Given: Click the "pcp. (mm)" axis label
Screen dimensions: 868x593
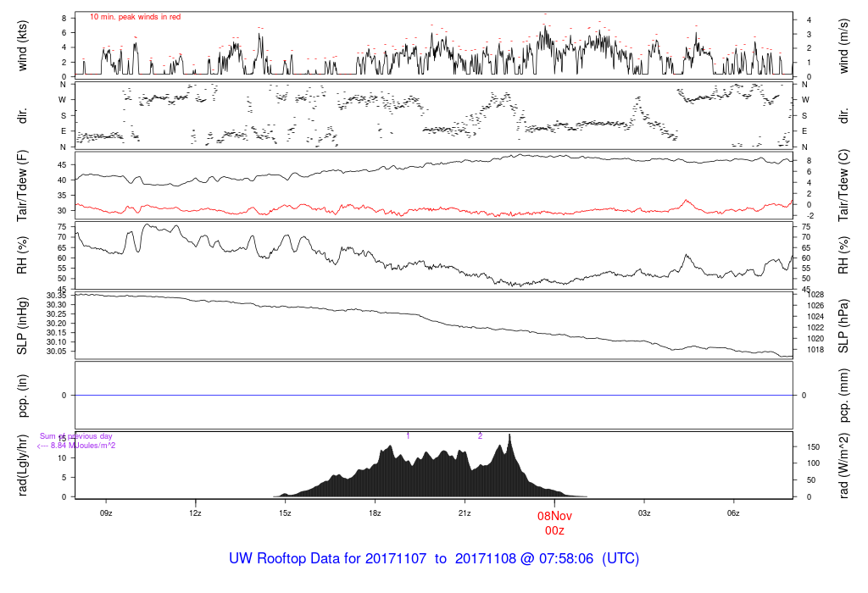Looking at the screenshot, I should [843, 396].
